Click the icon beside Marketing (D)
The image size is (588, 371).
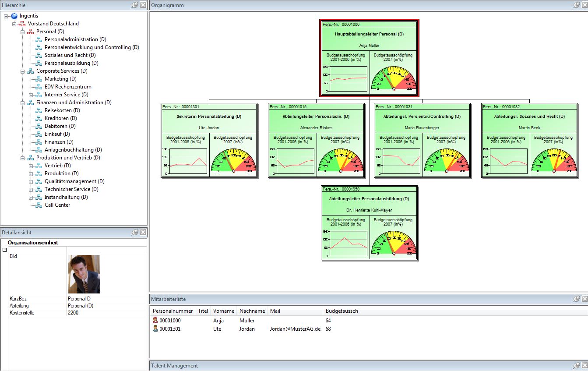(39, 79)
